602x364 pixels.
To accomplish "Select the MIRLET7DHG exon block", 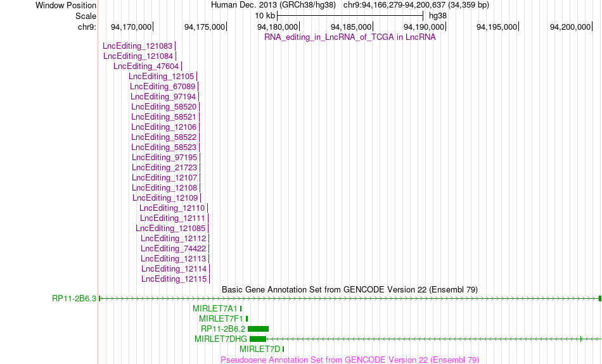I will point(258,339).
